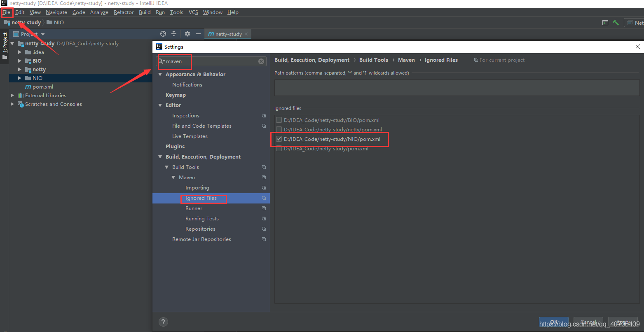Close the netty-study editor tab
This screenshot has height=332, width=644.
coord(246,34)
